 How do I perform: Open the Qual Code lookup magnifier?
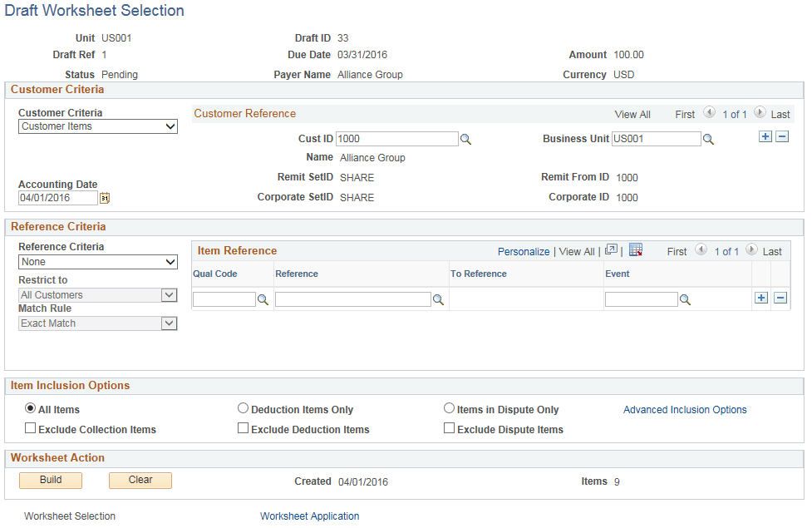coord(263,299)
